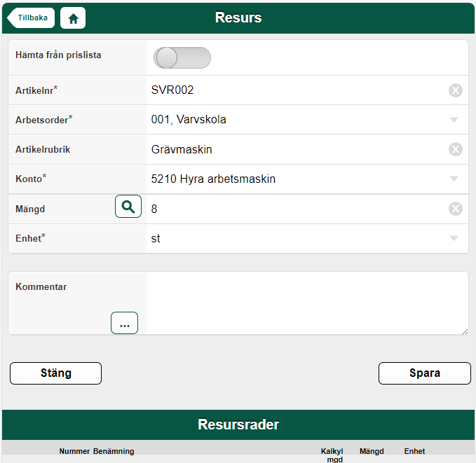The image size is (476, 463).
Task: Toggle Hämta från prislista switch
Action: pyautogui.click(x=182, y=57)
